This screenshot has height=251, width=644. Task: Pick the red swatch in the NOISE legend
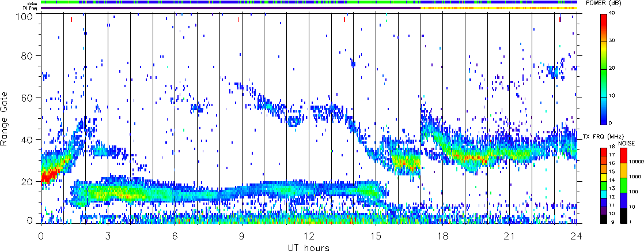click(623, 156)
